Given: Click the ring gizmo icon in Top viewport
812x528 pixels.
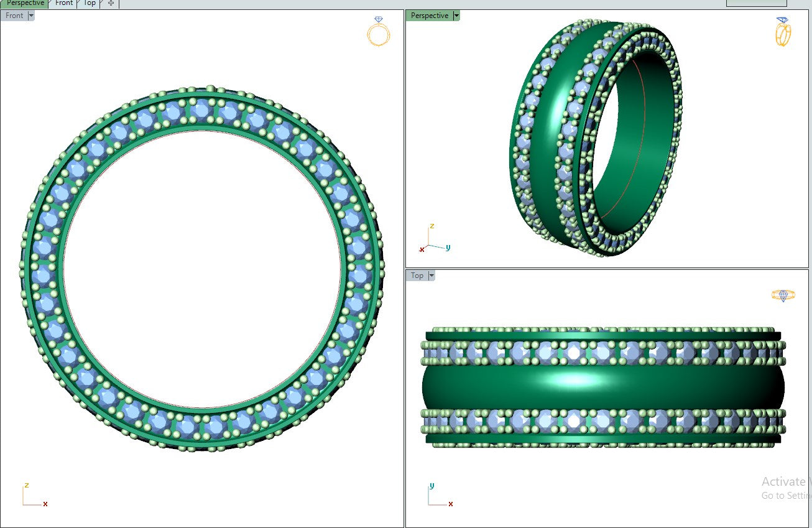Looking at the screenshot, I should coord(783,295).
